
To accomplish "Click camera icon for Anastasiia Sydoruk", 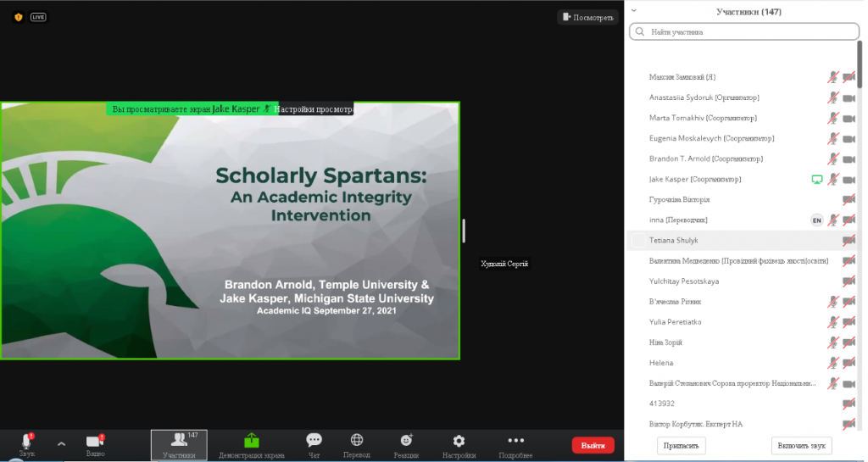I will [849, 98].
